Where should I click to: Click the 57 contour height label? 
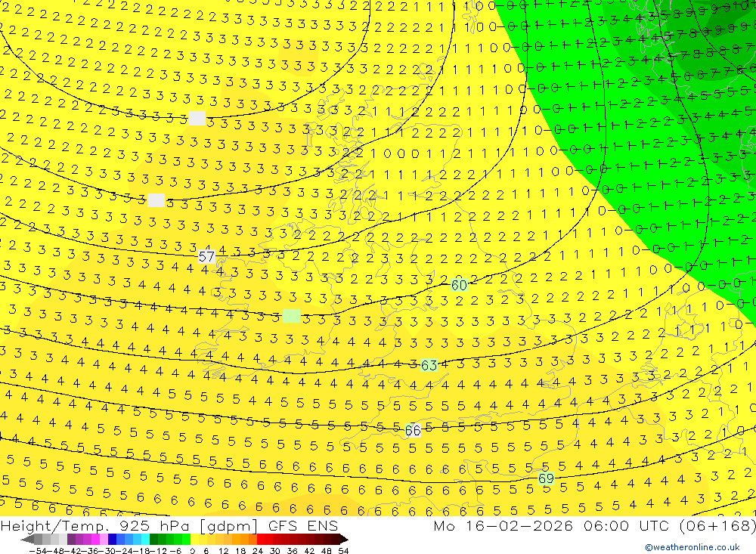click(x=206, y=256)
